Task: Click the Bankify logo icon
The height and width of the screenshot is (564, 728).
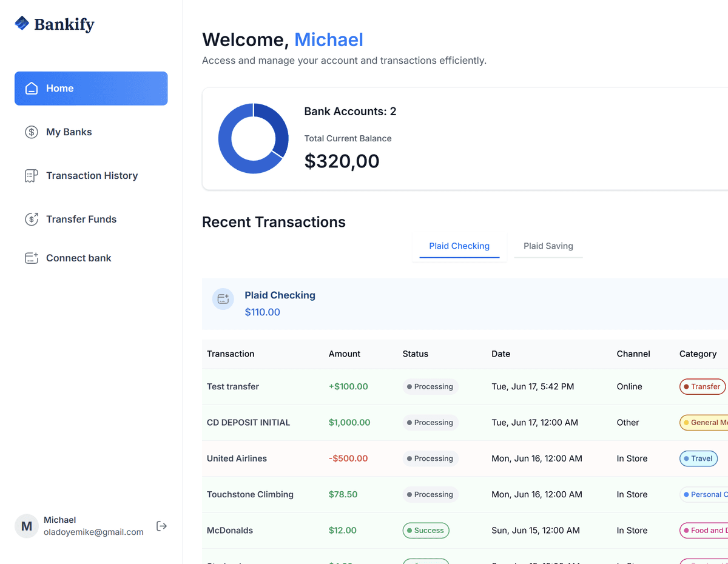Action: pos(22,24)
